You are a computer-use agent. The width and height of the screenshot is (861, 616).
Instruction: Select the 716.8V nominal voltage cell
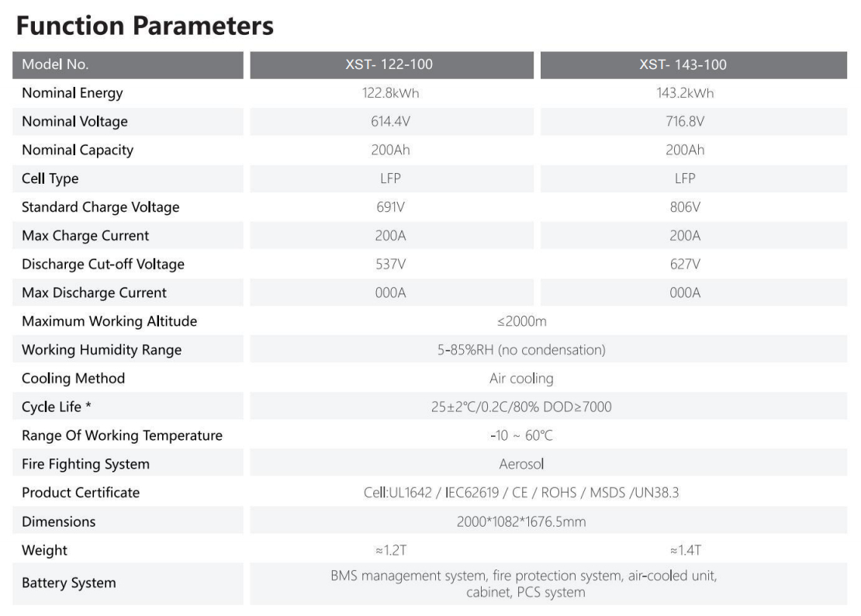684,122
